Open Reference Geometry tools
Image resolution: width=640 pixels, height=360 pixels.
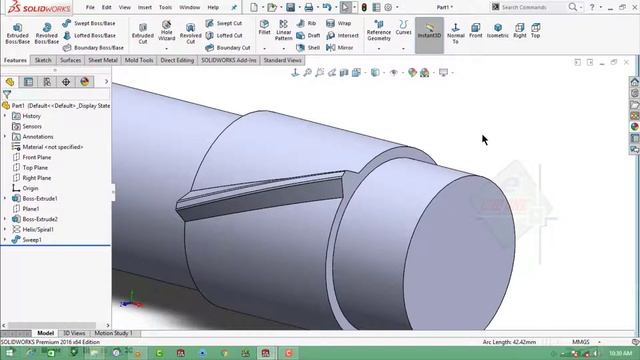379,30
